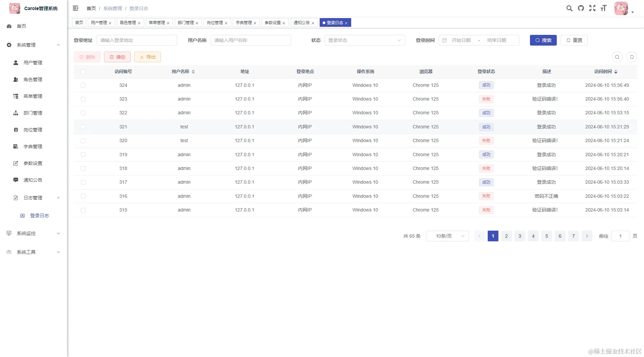Check the row 322 checkbox
644x357 pixels.
[x=83, y=113]
